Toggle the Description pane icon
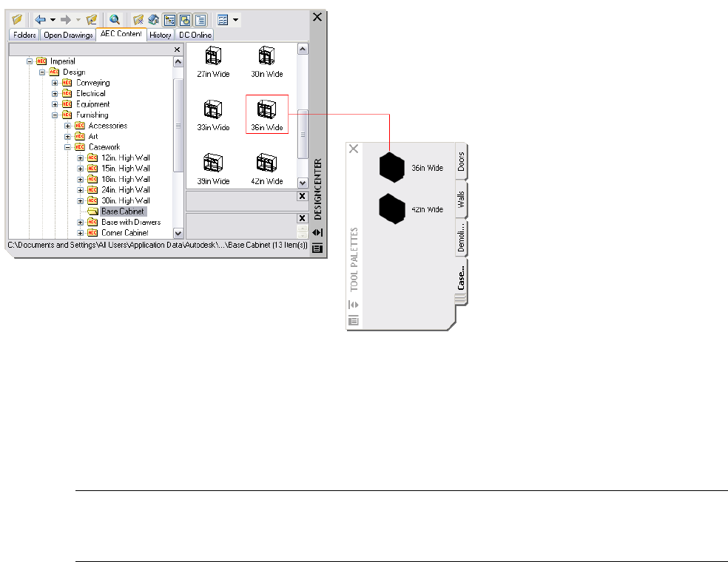Image resolution: width=728 pixels, height=562 pixels. [200, 19]
